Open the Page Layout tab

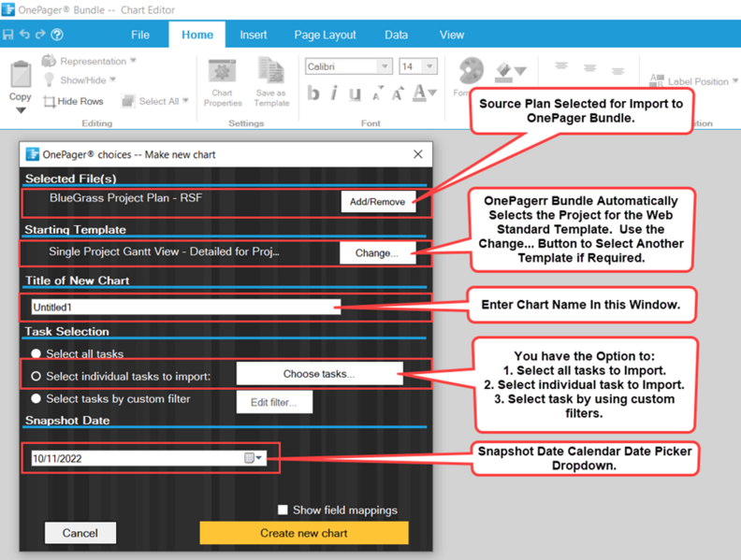[x=326, y=35]
